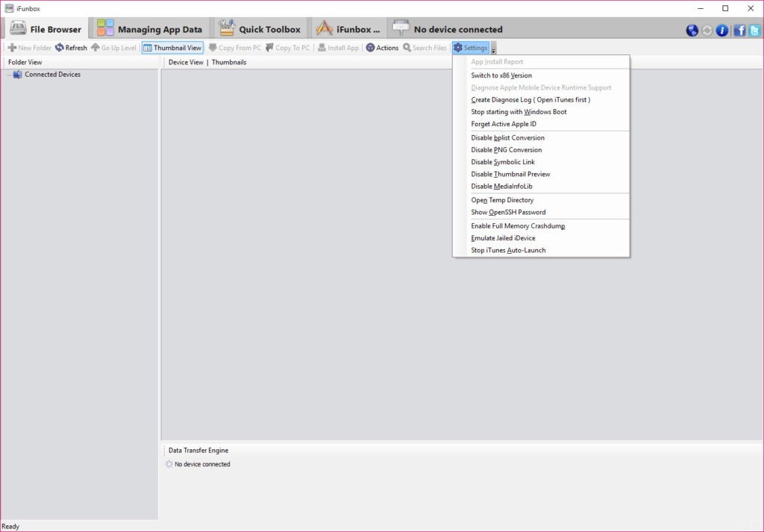The height and width of the screenshot is (532, 764).
Task: Click the Connected Devices computer icon
Action: click(17, 75)
